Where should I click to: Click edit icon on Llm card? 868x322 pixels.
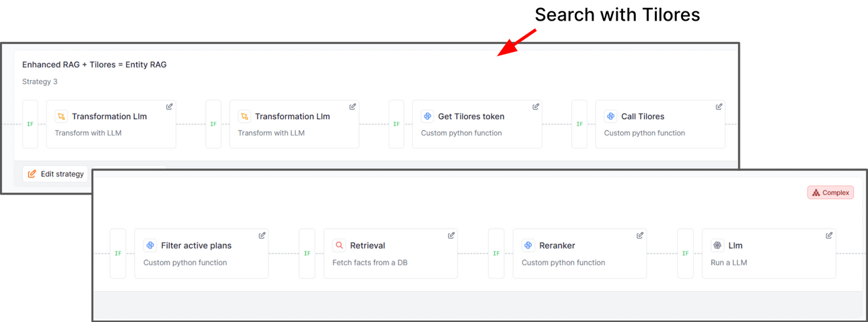click(829, 235)
